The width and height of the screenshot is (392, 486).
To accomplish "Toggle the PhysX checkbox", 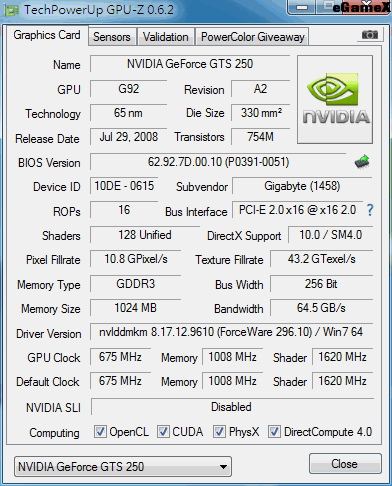I will (219, 432).
